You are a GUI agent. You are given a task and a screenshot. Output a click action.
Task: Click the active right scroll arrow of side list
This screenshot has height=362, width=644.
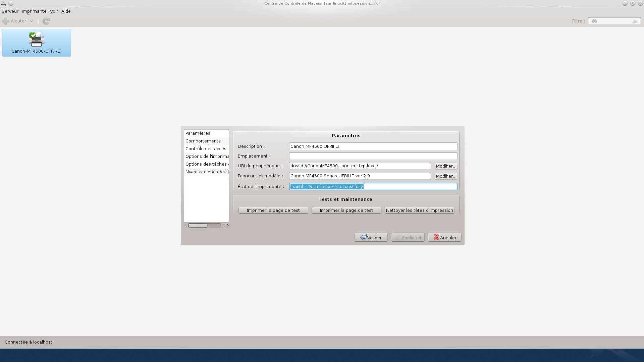[x=227, y=226]
